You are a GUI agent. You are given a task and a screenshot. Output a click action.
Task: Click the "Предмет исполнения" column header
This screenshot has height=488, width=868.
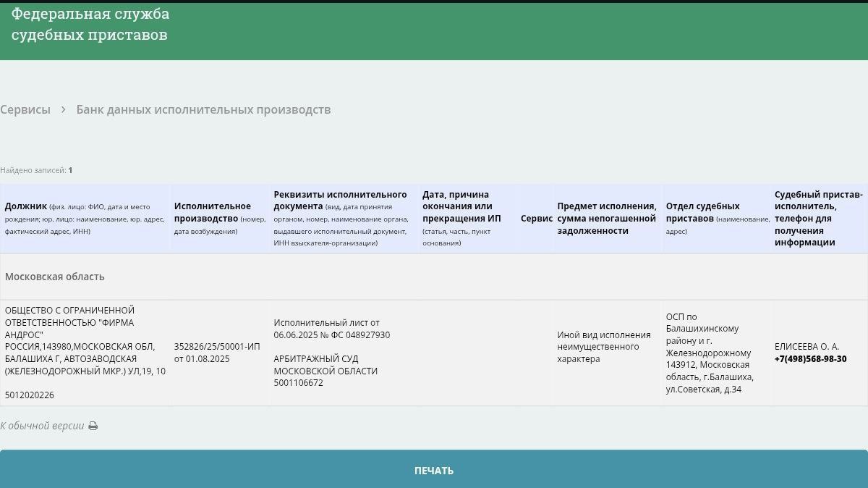607,218
